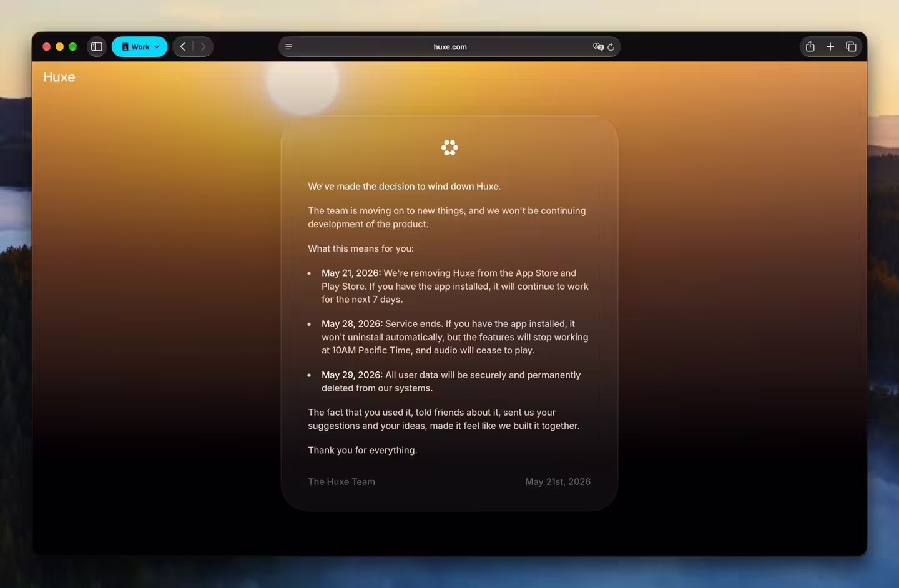Click the Huxe wordmark in page header
The width and height of the screenshot is (899, 588).
[59, 77]
